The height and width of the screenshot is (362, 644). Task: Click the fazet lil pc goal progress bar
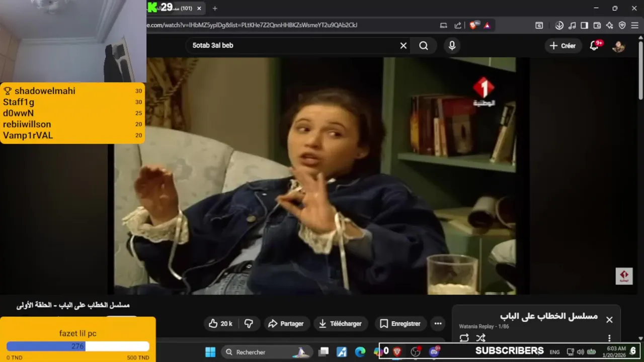coord(78,346)
